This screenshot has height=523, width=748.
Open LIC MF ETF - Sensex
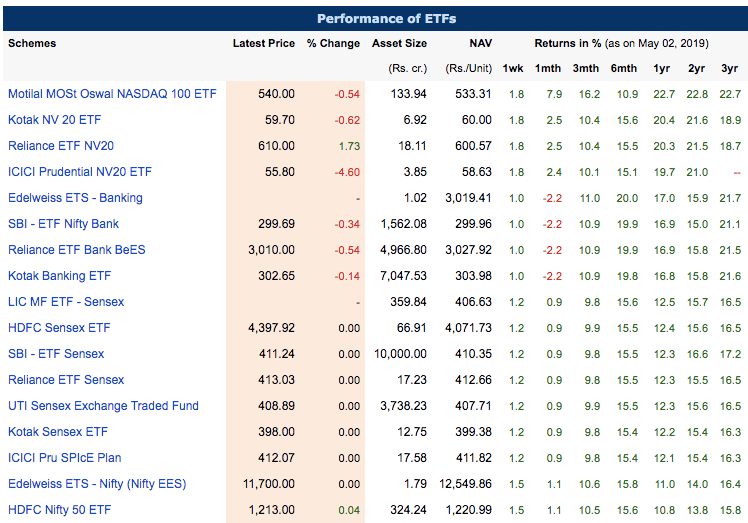66,302
